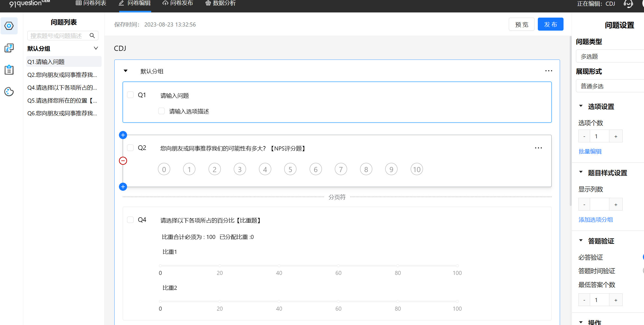Click 40 on the 比重2 slider
The height and width of the screenshot is (325, 644).
coord(279,301)
